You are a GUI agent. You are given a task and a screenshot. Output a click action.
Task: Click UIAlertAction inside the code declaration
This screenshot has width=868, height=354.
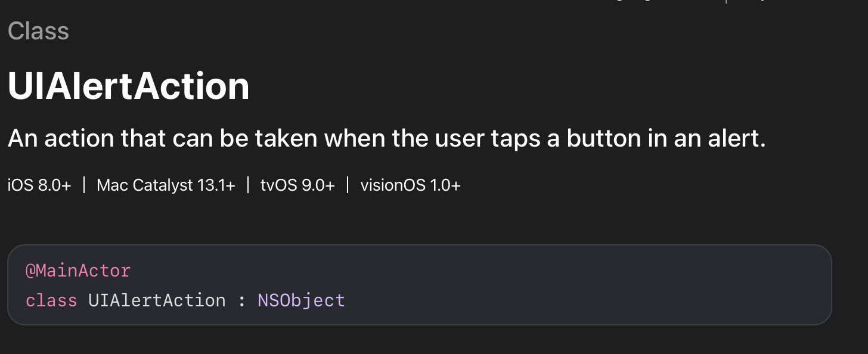point(157,300)
